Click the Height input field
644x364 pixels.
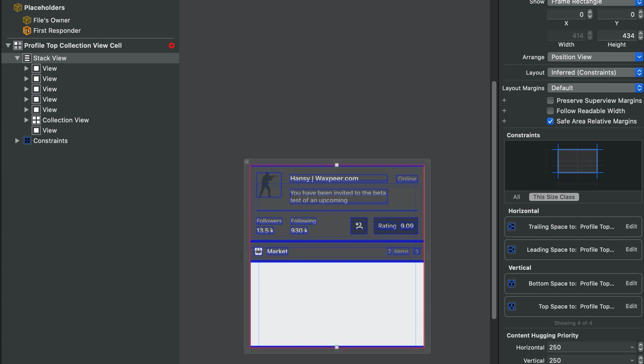point(617,36)
